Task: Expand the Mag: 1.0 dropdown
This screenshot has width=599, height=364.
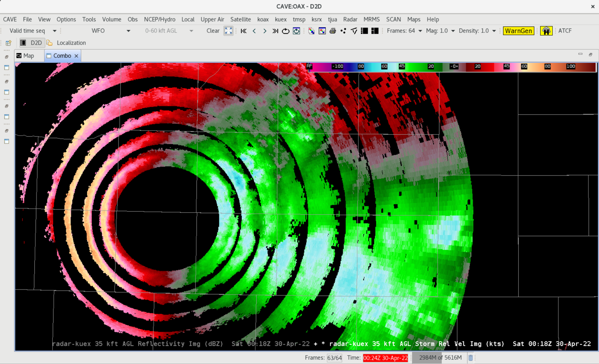Action: click(x=453, y=31)
